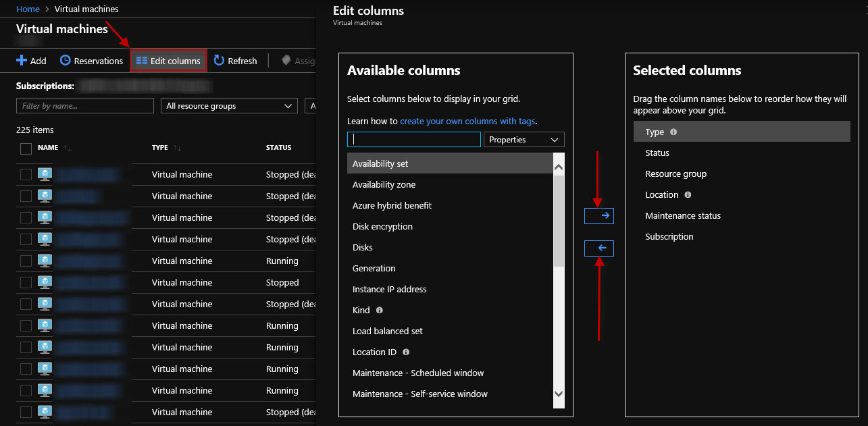Select Subscription in selected columns
Viewport: 868px width, 426px height.
pos(742,236)
